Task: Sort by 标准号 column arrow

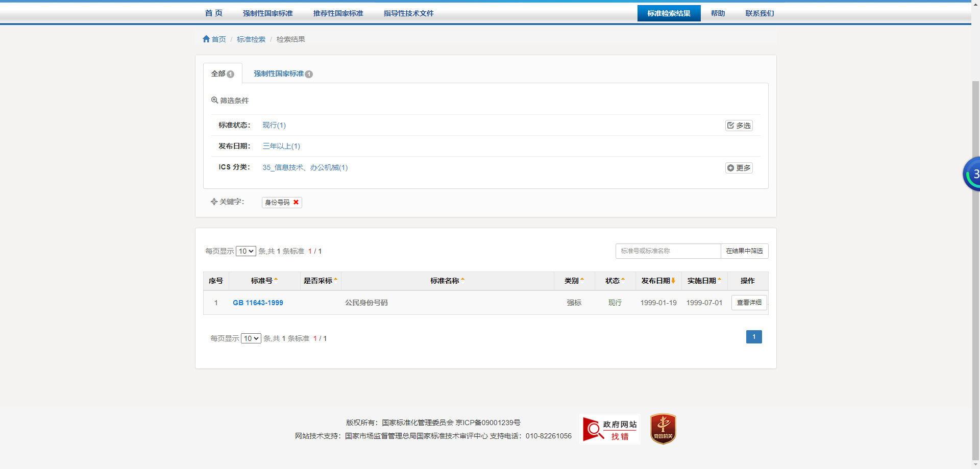Action: [276, 280]
